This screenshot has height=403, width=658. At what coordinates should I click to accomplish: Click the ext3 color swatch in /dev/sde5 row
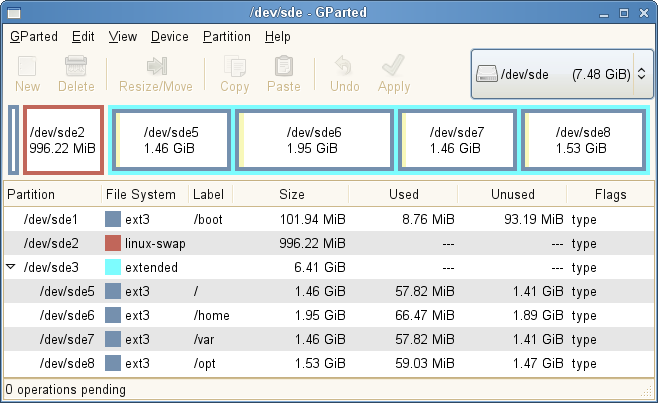point(113,291)
